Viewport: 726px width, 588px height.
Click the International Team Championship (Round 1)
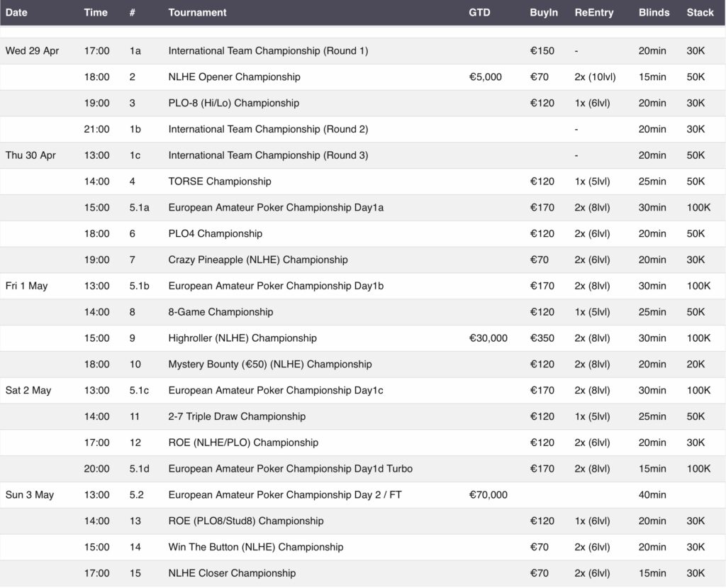[x=269, y=50]
